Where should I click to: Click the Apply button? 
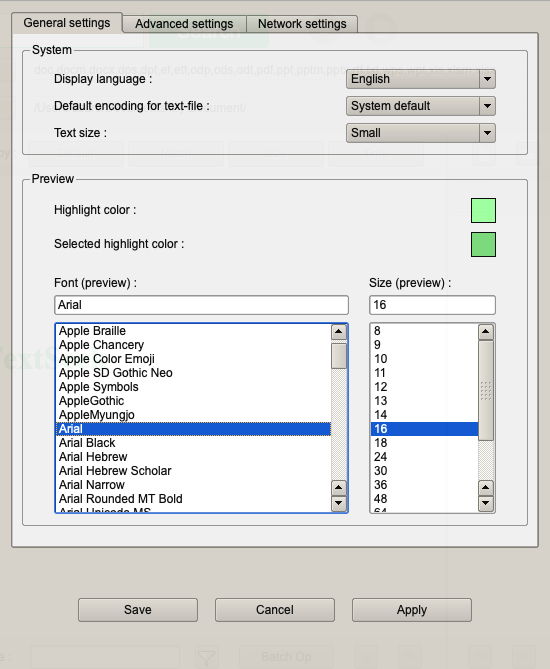point(412,610)
